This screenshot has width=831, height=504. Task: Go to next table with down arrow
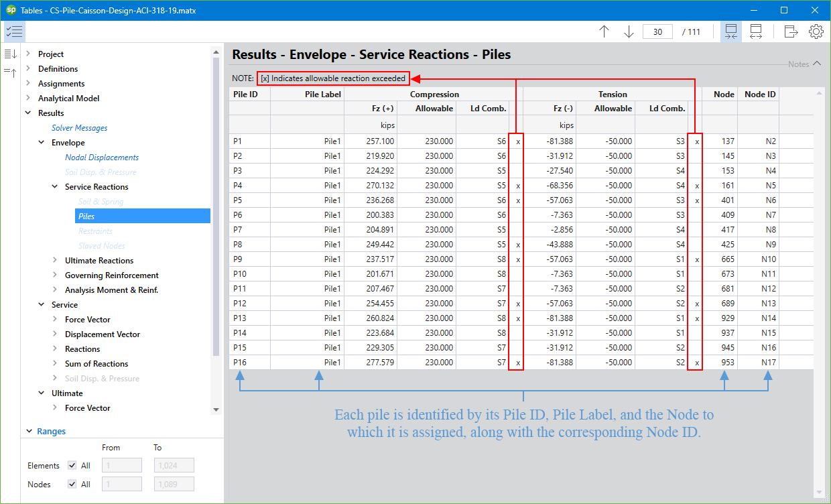click(x=629, y=31)
